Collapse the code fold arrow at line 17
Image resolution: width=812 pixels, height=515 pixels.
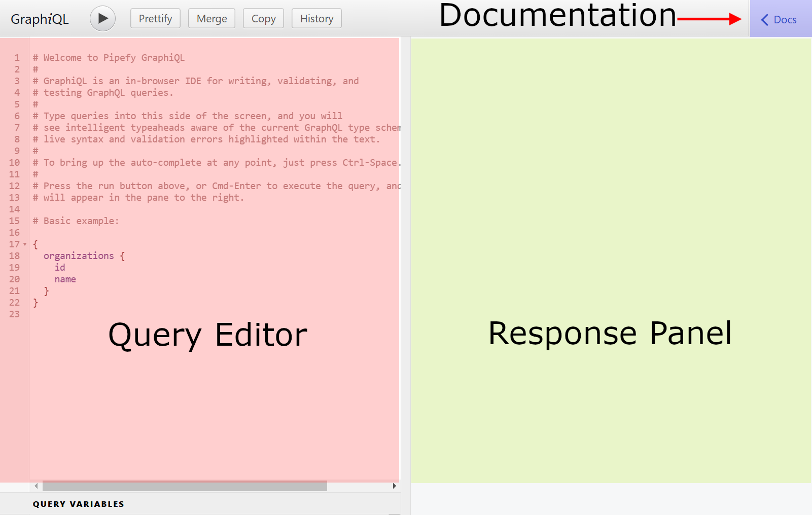25,244
